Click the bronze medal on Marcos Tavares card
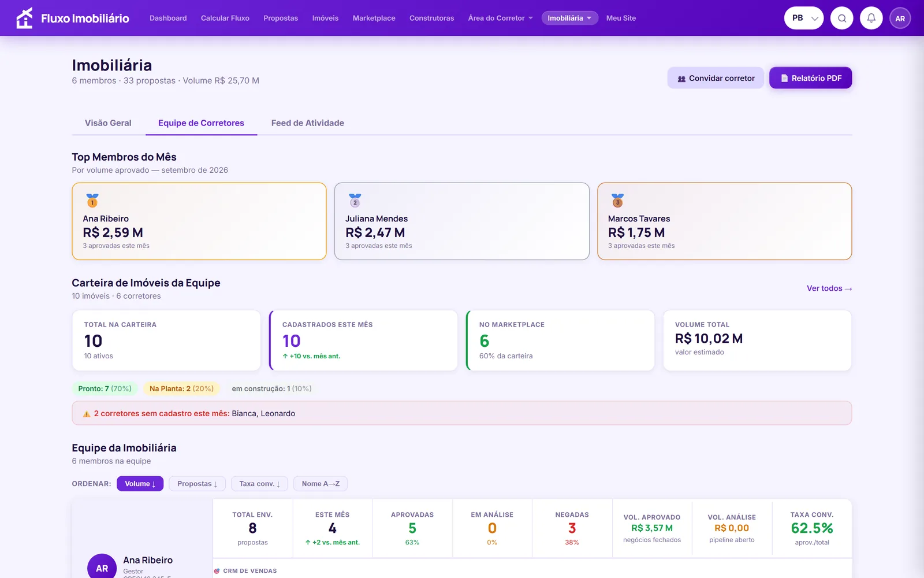 pyautogui.click(x=618, y=201)
